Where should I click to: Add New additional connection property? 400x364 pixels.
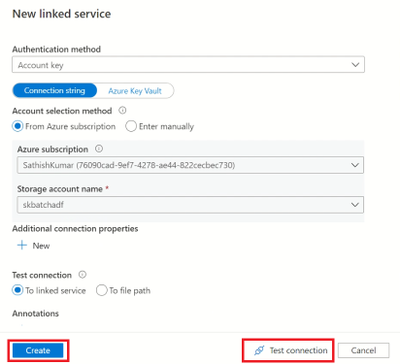coord(34,246)
